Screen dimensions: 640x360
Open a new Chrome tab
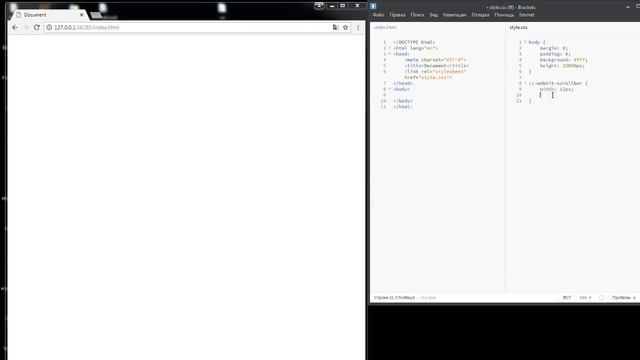click(x=96, y=15)
